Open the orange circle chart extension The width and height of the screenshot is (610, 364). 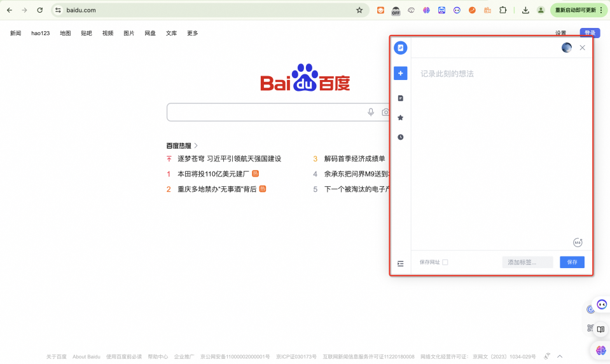[472, 10]
